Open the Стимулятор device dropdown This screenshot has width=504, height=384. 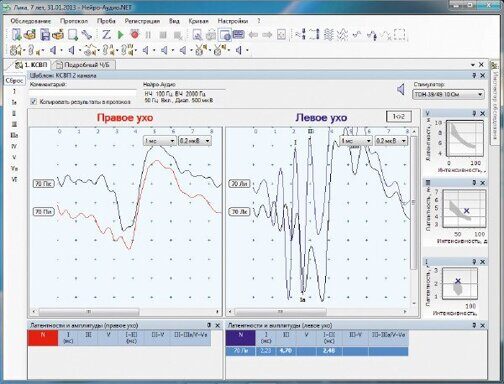(x=448, y=95)
